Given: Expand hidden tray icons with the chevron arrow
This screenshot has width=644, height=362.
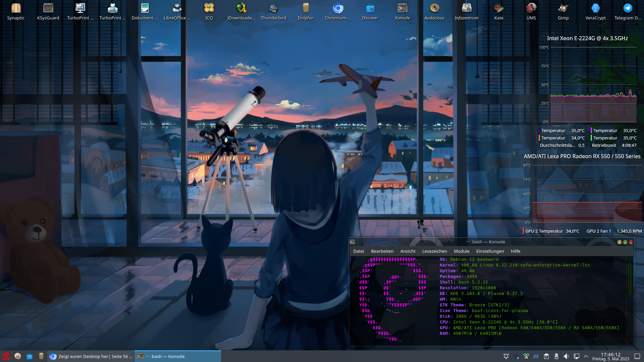Looking at the screenshot, I should 586,356.
